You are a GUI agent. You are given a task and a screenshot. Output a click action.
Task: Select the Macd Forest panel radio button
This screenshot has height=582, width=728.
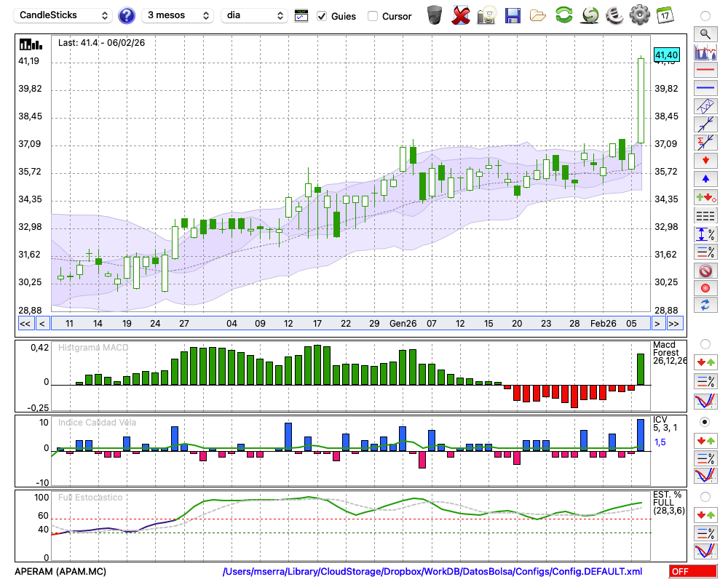(705, 343)
